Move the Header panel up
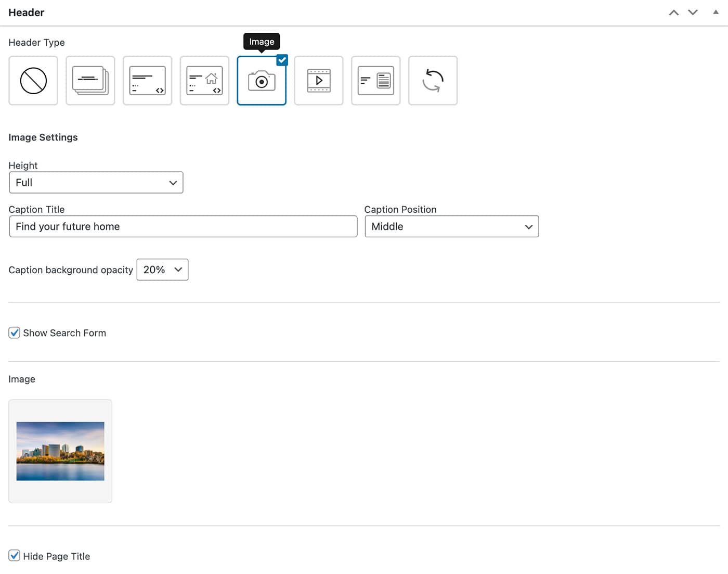The height and width of the screenshot is (574, 728). pyautogui.click(x=673, y=12)
